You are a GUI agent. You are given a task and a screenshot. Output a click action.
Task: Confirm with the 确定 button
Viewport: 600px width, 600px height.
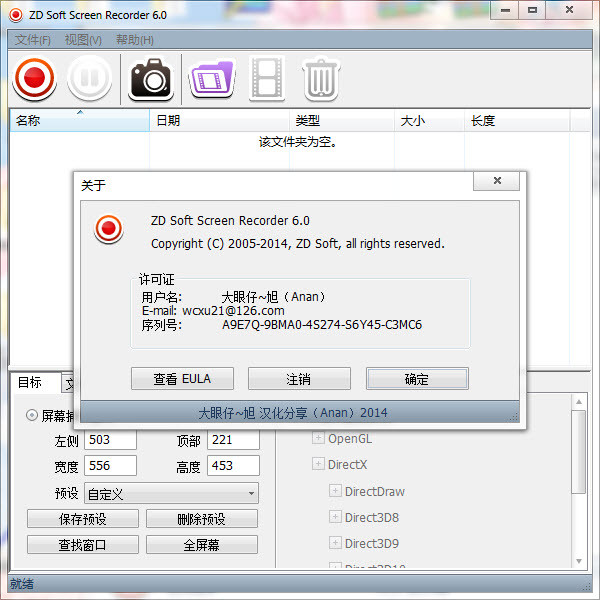tap(417, 379)
